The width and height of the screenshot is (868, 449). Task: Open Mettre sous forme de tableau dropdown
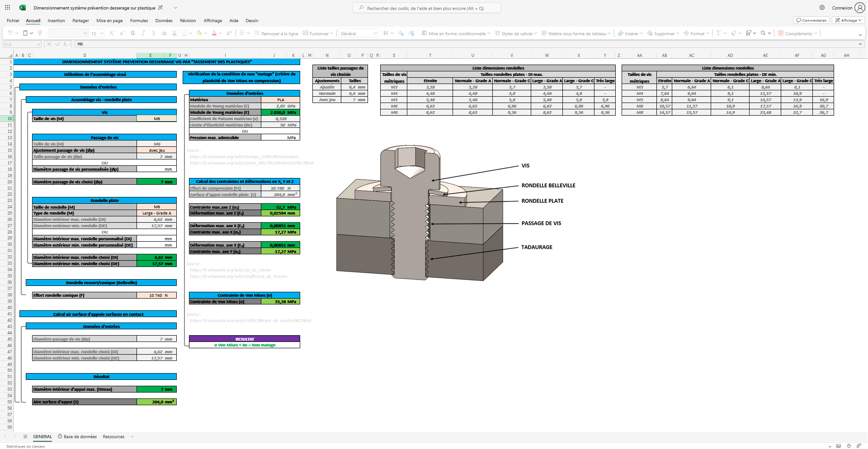pos(577,33)
